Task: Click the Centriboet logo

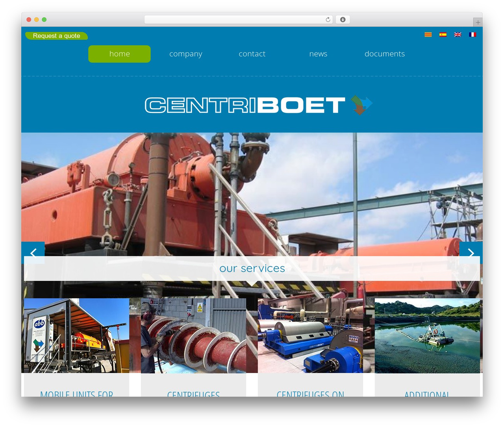Action: (259, 105)
